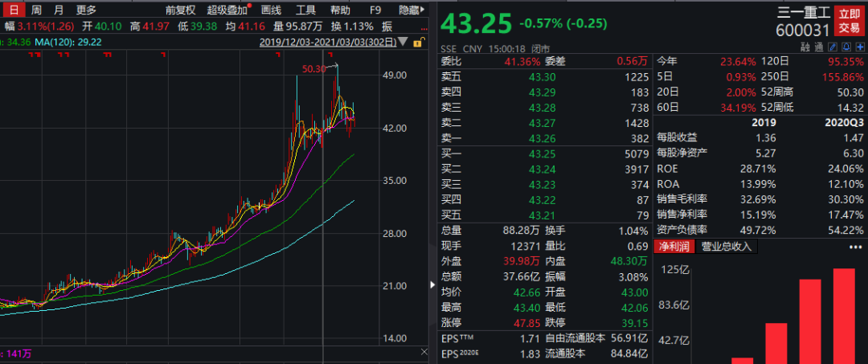Toggle the yellow padlock on date range
Viewport: 868px width, 364px height.
[419, 42]
